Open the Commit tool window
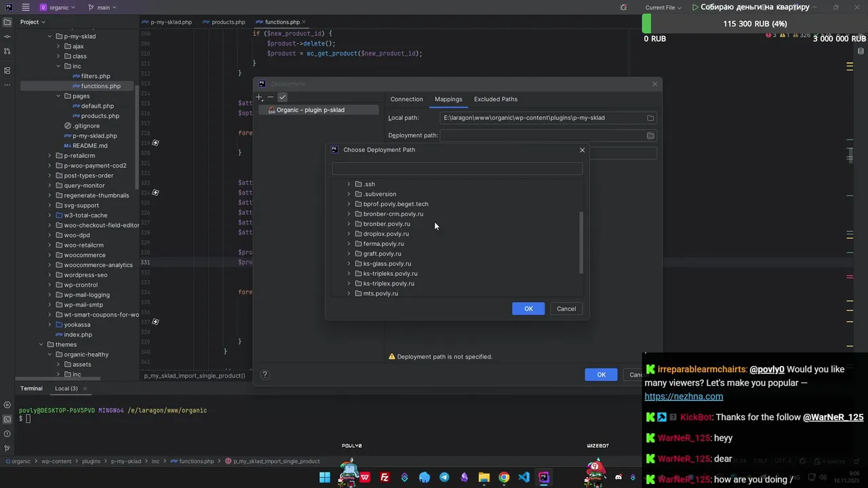 (7, 37)
